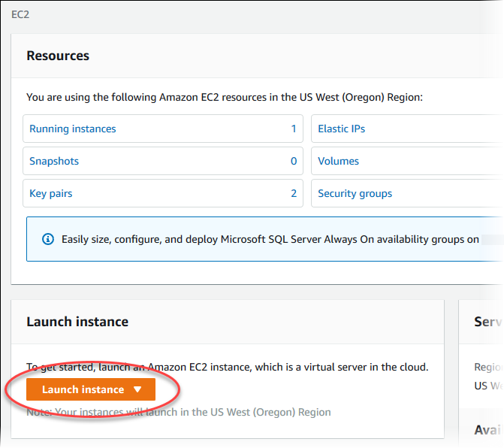Click the partially visible Service health heading
Image resolution: width=504 pixels, height=448 pixels.
pos(487,322)
